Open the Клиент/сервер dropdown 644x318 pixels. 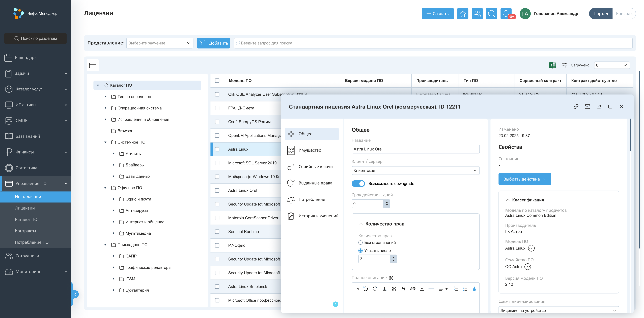(x=415, y=170)
